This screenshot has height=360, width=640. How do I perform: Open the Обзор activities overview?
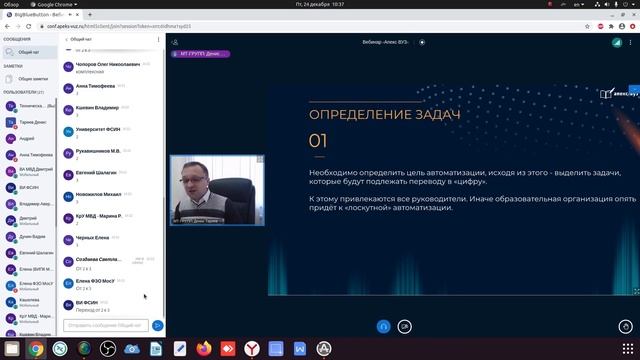point(11,4)
